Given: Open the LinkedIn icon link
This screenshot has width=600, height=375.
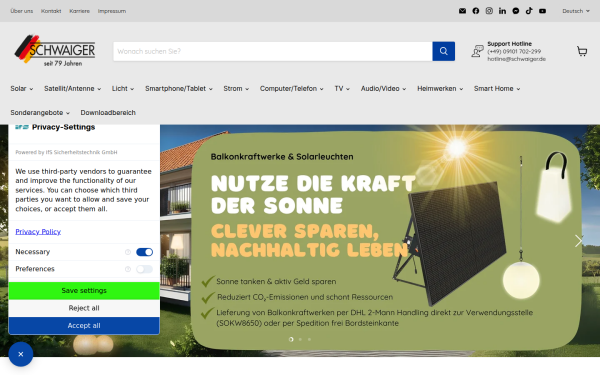Looking at the screenshot, I should (502, 11).
